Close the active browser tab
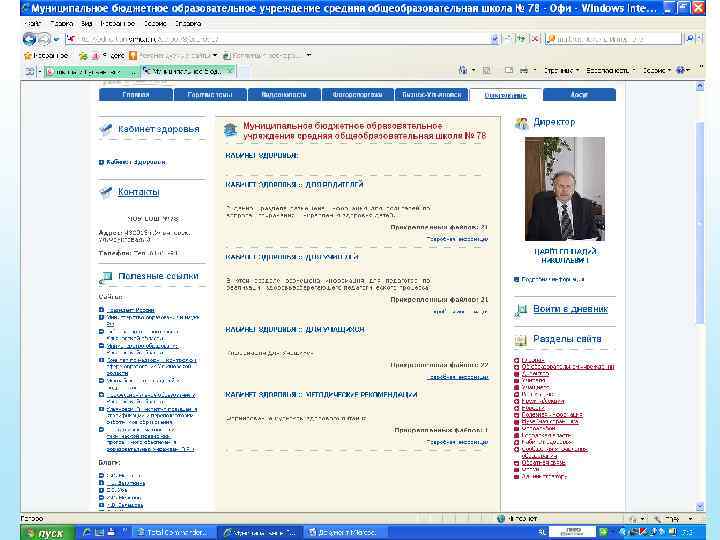Screen dimensions: 720x540 pyautogui.click(x=230, y=70)
